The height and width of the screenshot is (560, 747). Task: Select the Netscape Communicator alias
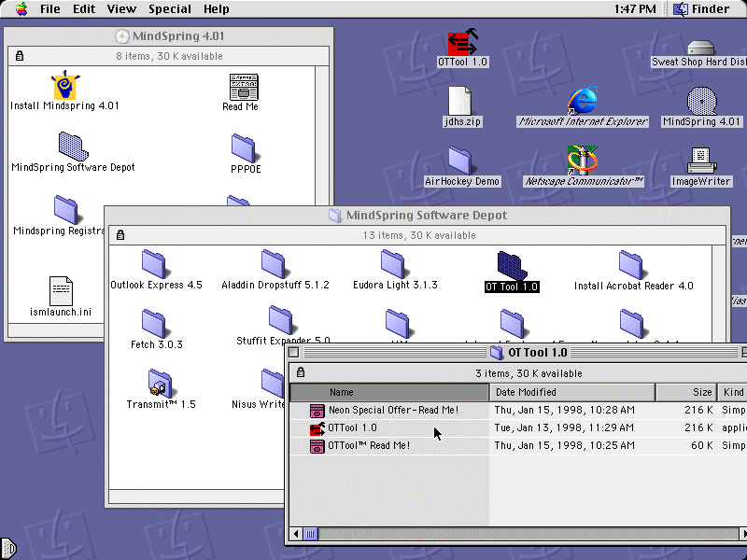pyautogui.click(x=582, y=160)
